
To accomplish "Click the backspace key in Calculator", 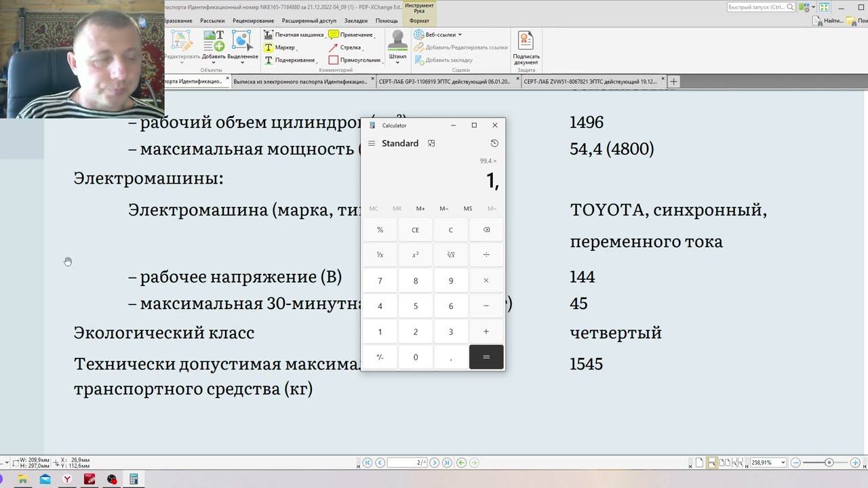I will pos(486,230).
